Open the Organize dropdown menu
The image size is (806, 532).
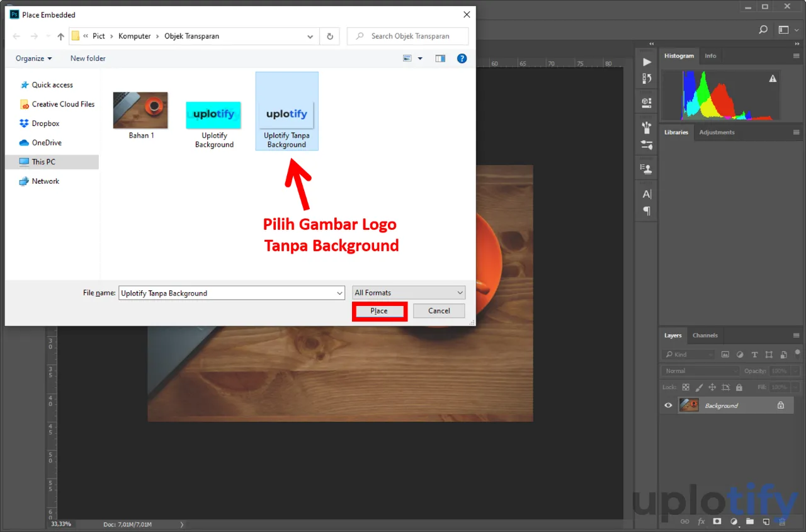click(34, 59)
